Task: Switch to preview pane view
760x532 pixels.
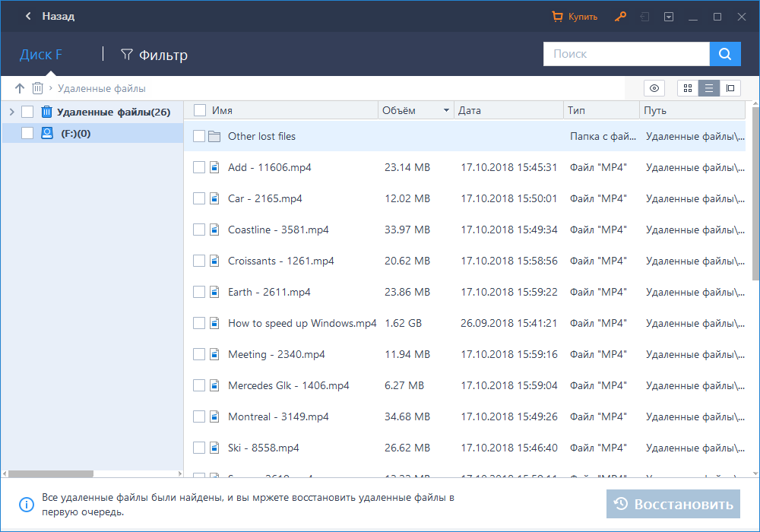Action: pos(730,88)
